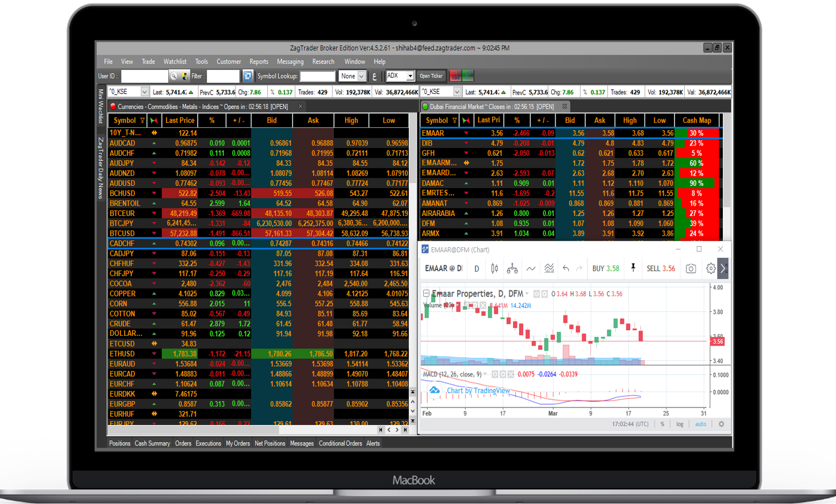Open axis settings gear at chart bottom right
Screen dimensions: 836x504
pos(721,424)
